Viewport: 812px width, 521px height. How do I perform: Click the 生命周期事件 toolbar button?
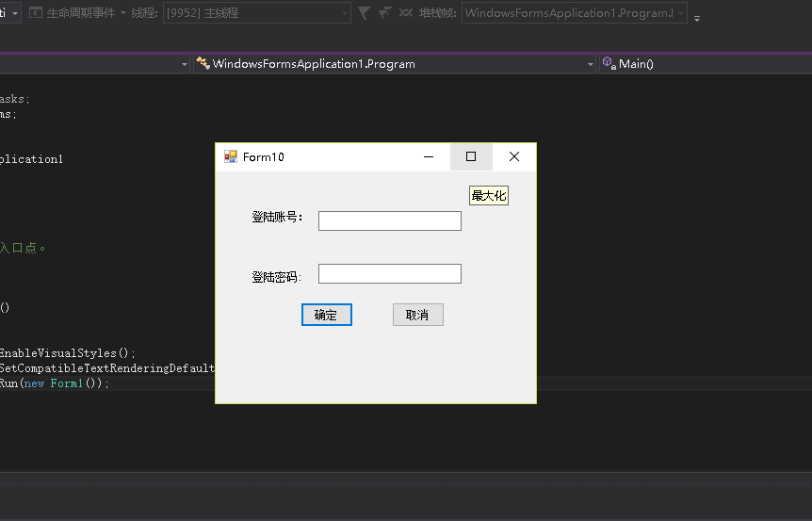click(73, 13)
